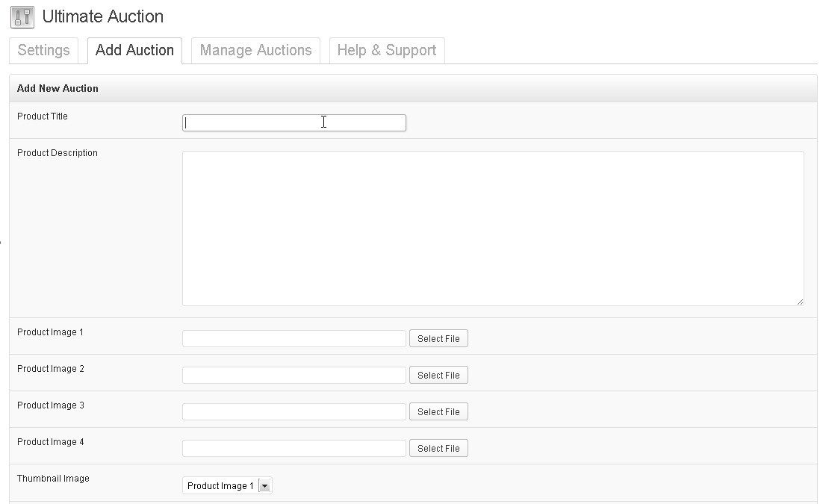
Task: Select File for Product Image 1
Action: [x=439, y=339]
